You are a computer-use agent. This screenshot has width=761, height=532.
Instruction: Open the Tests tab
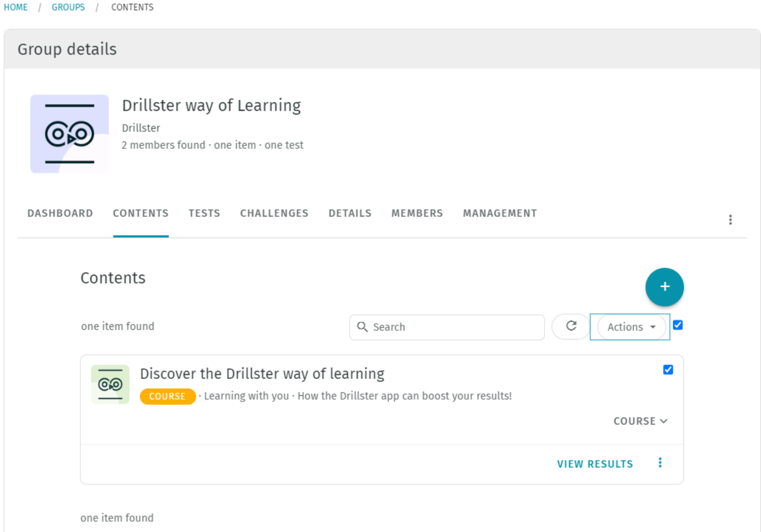pyautogui.click(x=204, y=213)
